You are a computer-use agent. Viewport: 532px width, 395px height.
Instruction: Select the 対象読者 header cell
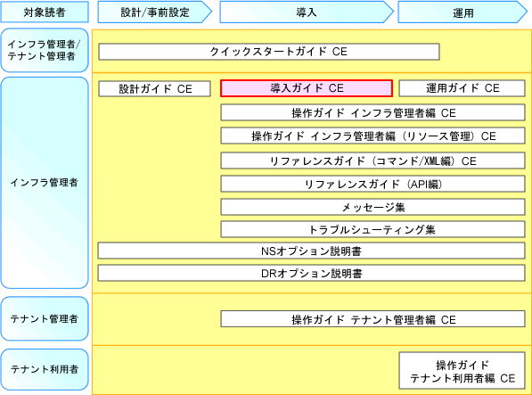[45, 12]
